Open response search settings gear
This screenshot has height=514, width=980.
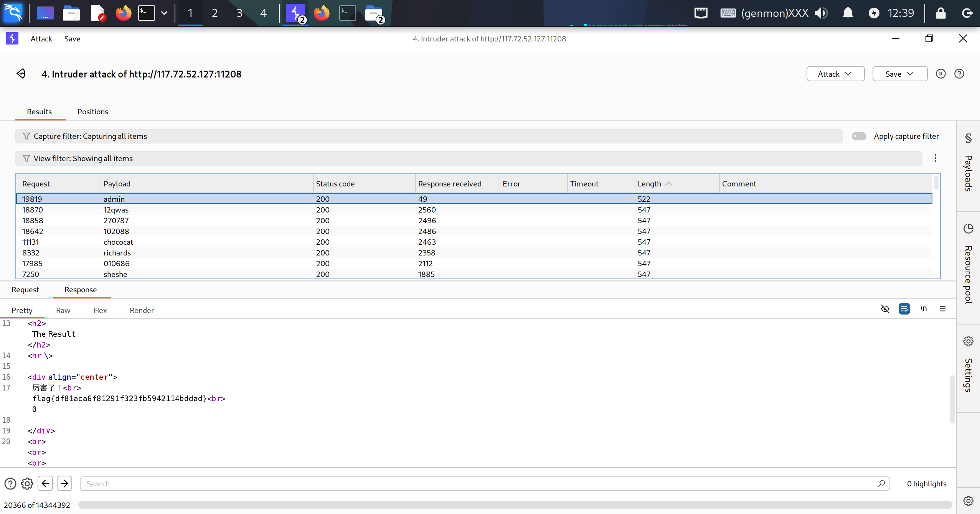[27, 484]
